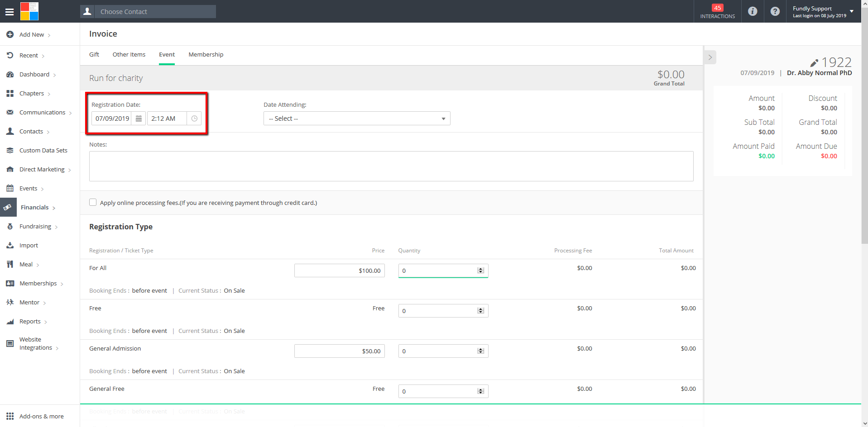Image resolution: width=868 pixels, height=427 pixels.
Task: Expand the Memberships submenu arrow
Action: [62, 284]
